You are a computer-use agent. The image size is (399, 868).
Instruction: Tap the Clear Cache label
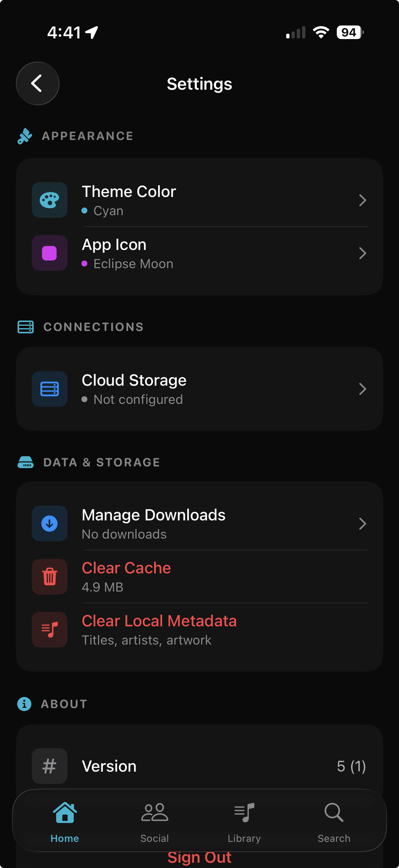click(x=126, y=568)
